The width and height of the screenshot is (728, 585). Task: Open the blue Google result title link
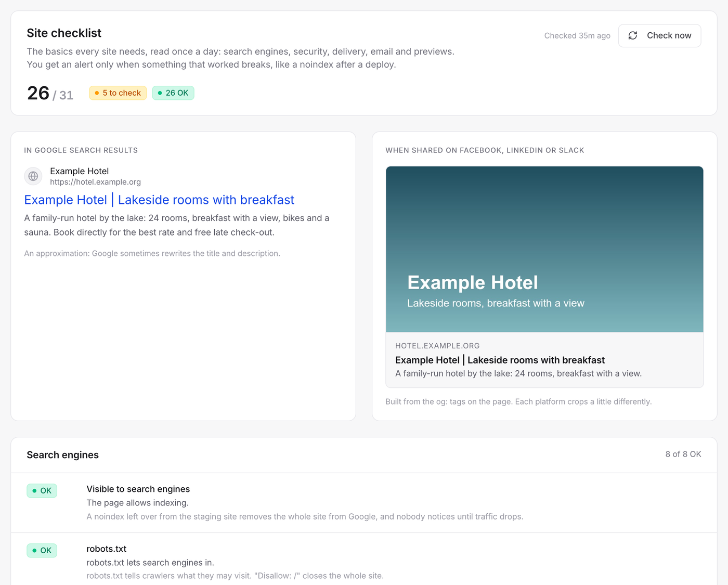[159, 200]
